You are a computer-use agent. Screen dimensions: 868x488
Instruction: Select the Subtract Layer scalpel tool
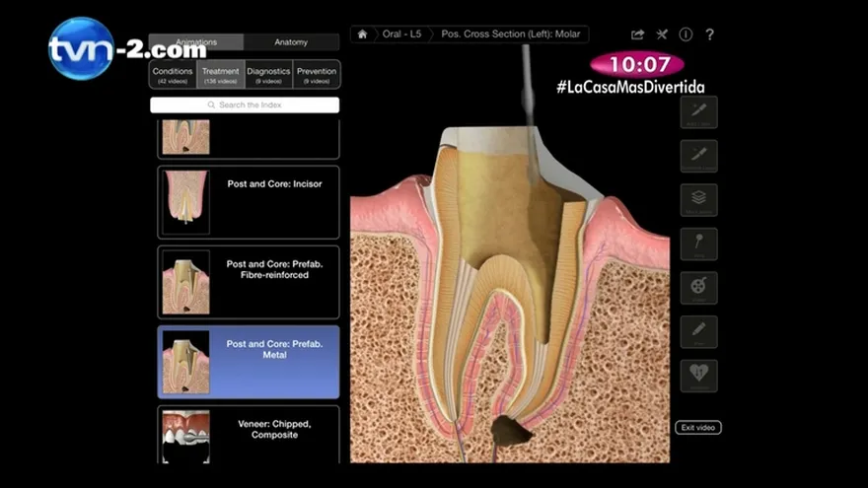tap(698, 156)
